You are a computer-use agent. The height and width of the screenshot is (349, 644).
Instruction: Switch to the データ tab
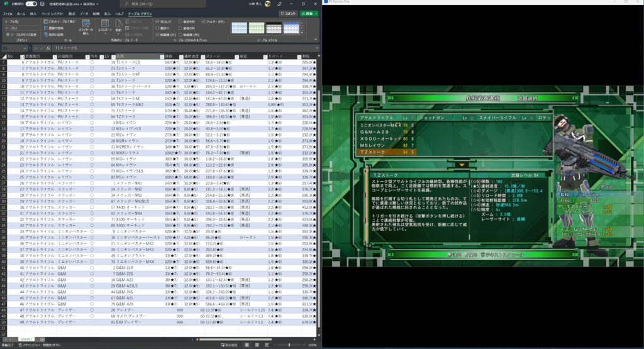pos(84,14)
